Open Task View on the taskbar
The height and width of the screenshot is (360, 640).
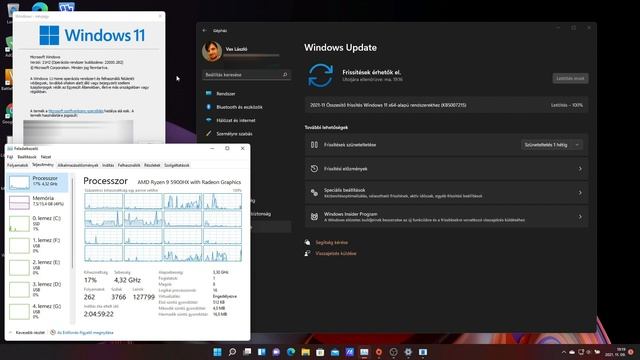click(x=247, y=352)
